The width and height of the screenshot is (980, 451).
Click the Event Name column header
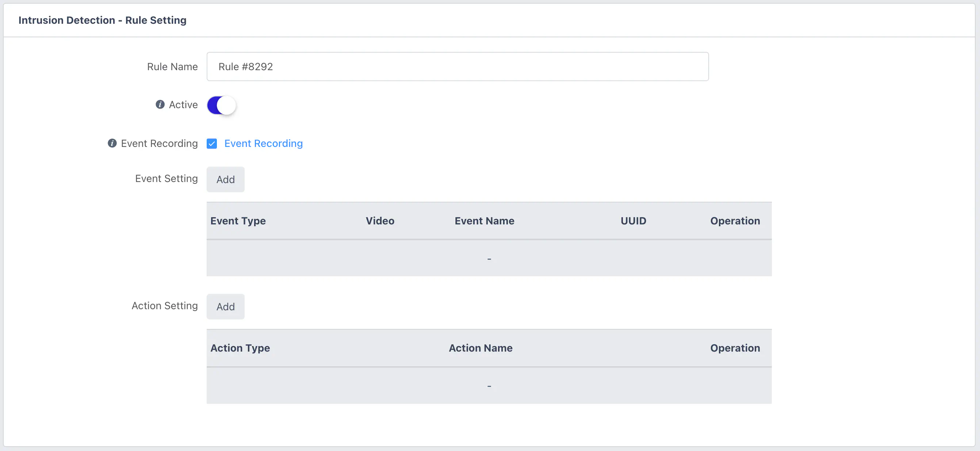click(x=484, y=221)
